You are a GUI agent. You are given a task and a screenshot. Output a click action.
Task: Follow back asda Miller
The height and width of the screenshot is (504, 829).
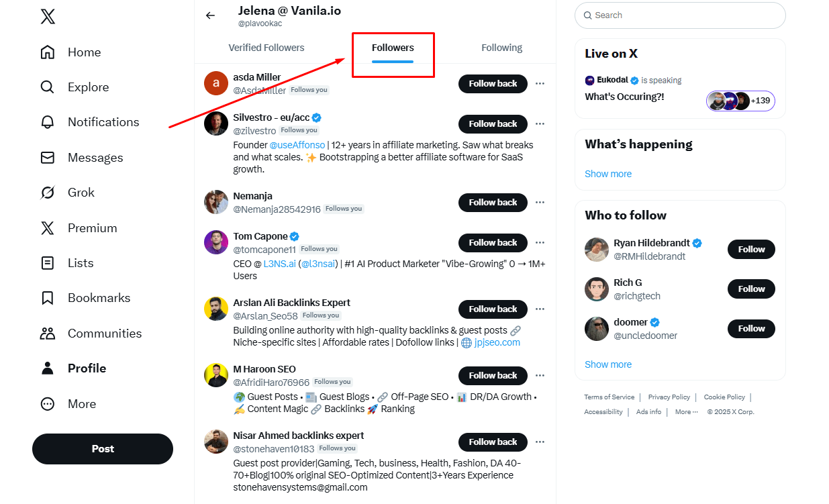tap(493, 83)
